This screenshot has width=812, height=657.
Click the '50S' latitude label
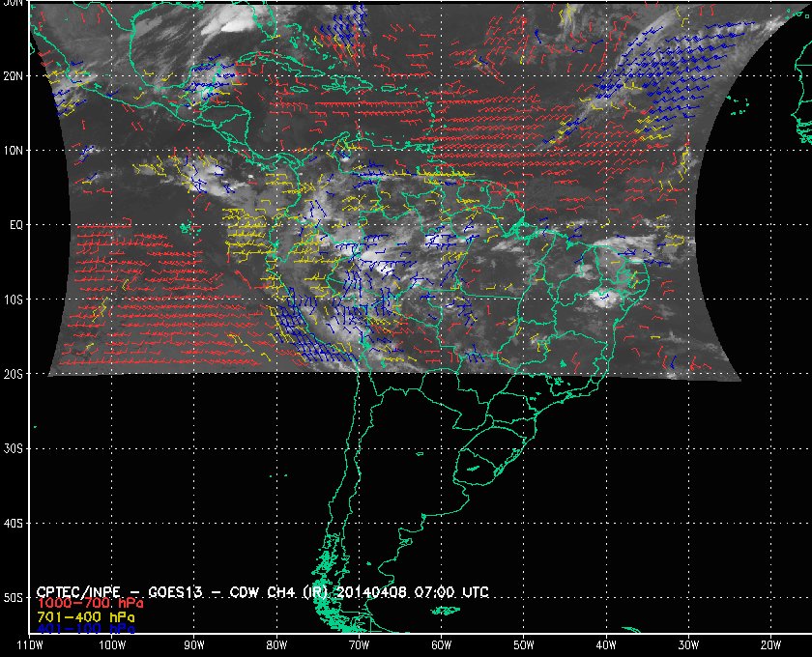click(x=13, y=598)
